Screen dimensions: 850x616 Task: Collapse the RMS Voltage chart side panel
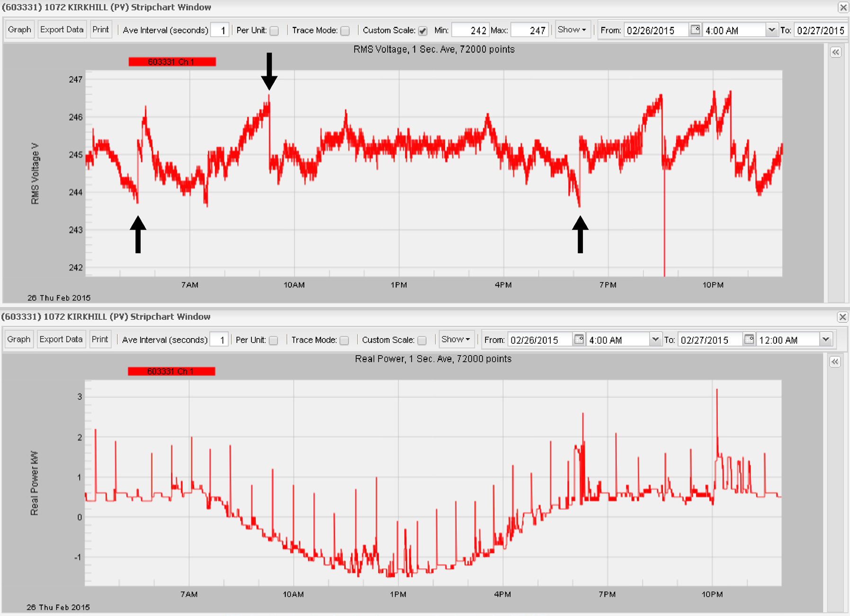[x=835, y=53]
